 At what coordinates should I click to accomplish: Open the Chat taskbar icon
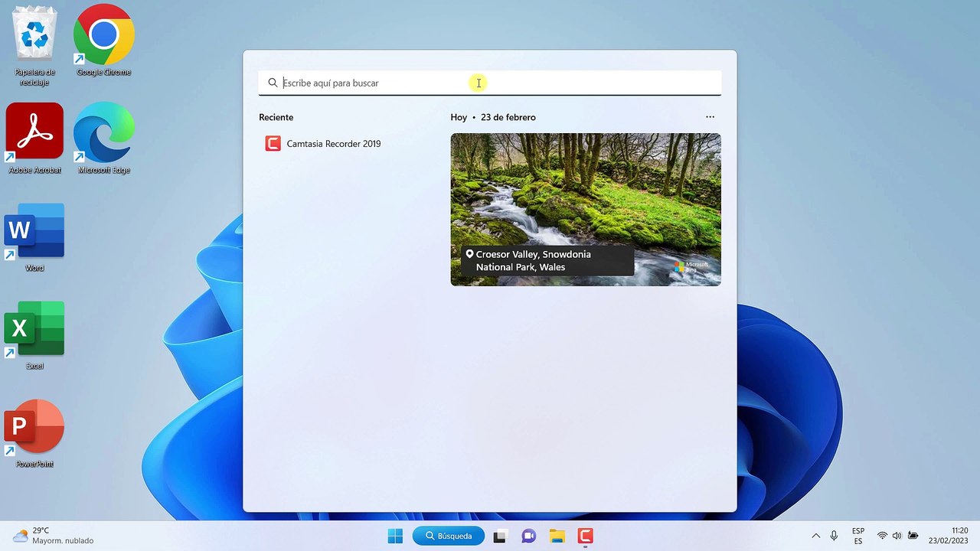[x=528, y=536]
